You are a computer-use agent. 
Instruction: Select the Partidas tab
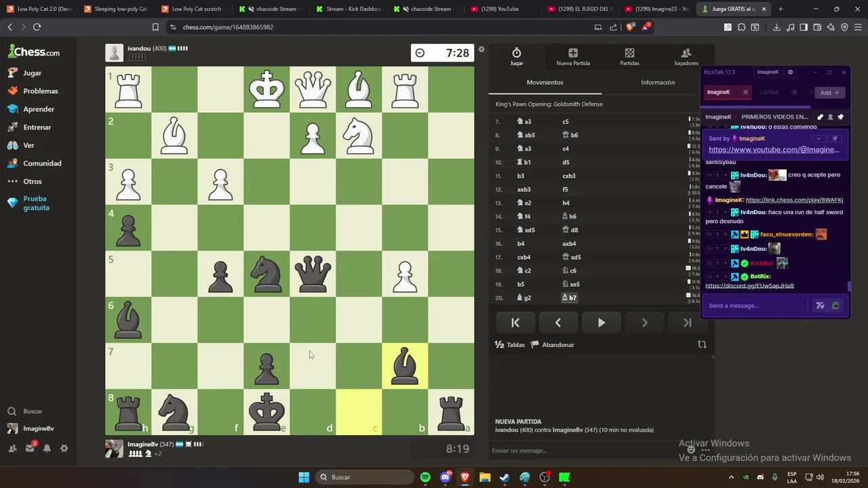629,57
